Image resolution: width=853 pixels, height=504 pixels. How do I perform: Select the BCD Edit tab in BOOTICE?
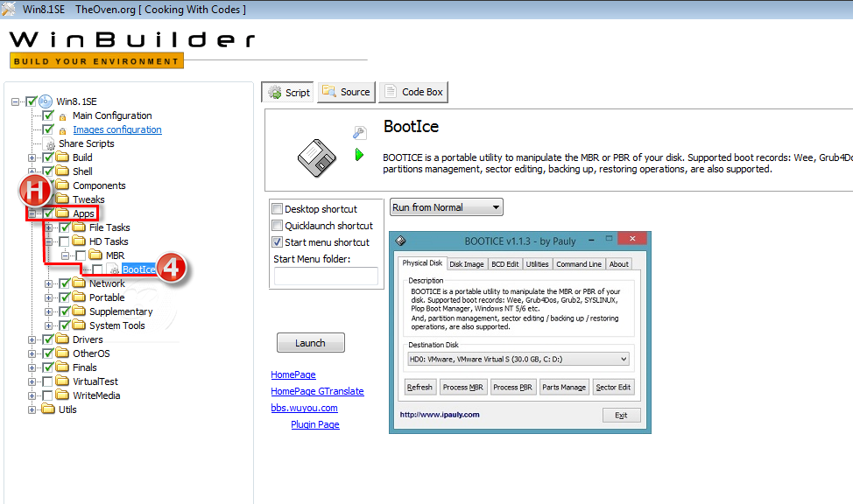pyautogui.click(x=504, y=264)
